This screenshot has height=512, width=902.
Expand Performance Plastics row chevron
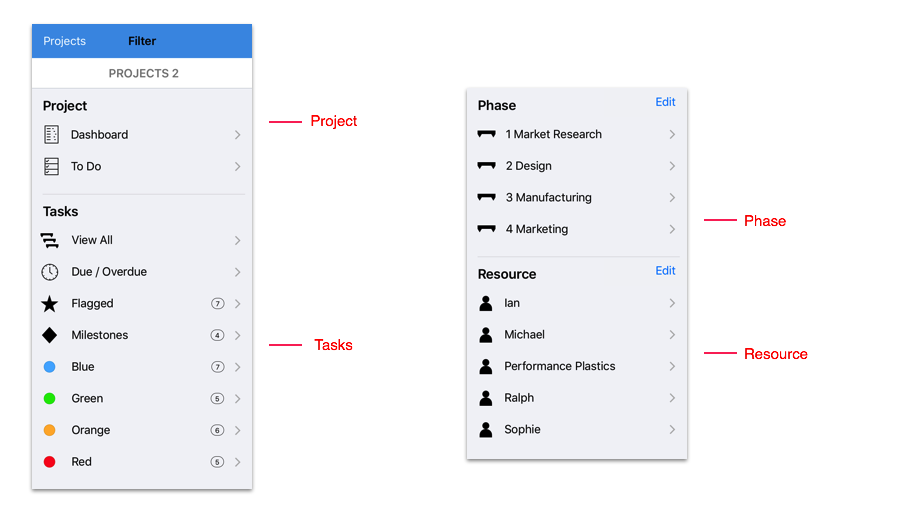672,366
